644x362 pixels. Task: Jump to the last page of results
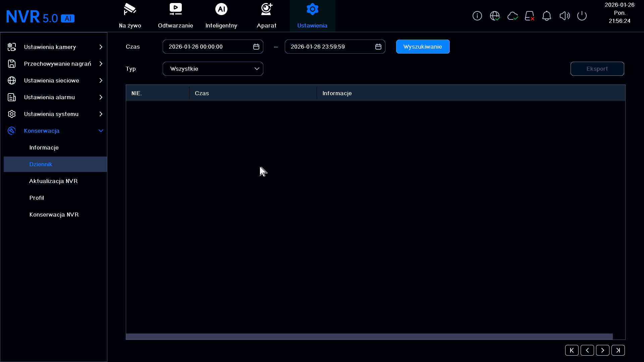tap(618, 350)
